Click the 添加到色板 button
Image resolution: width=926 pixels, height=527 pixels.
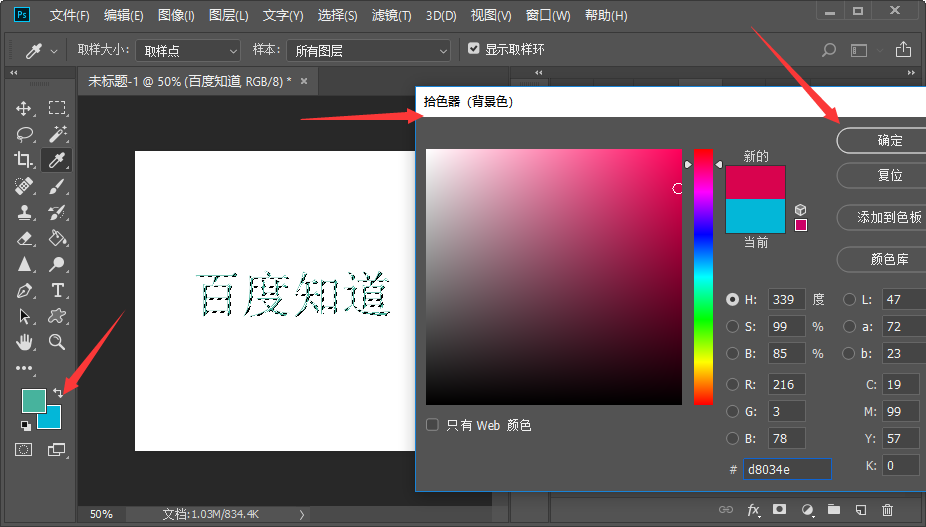882,217
